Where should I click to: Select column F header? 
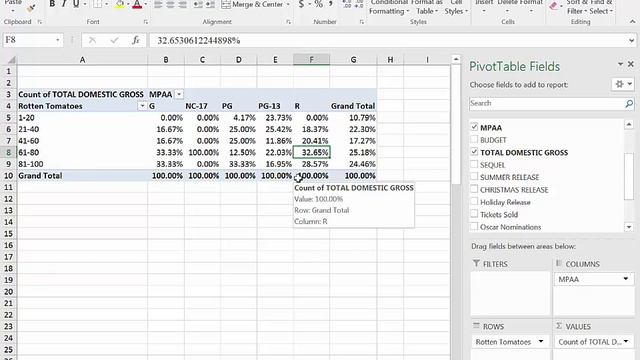pos(311,60)
